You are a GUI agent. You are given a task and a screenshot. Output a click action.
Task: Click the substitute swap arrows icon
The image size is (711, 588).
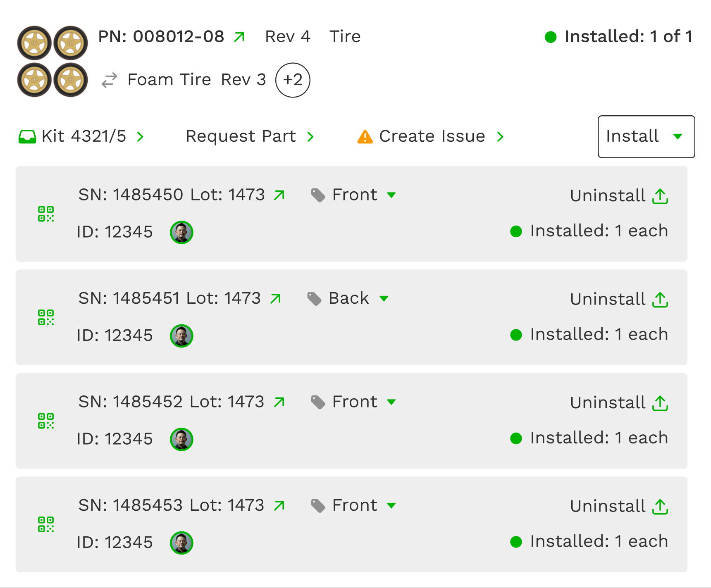click(x=110, y=80)
